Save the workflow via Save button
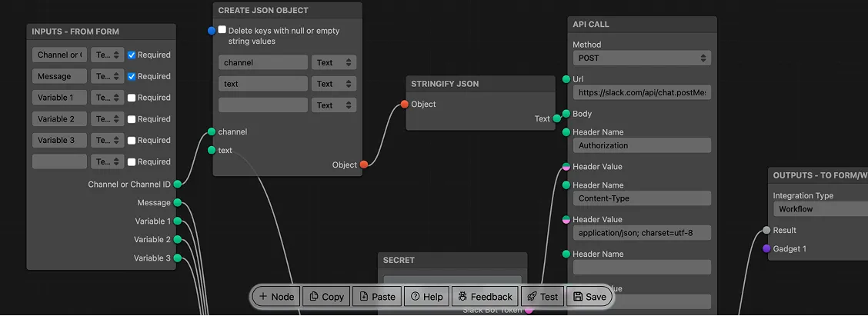Image resolution: width=868 pixels, height=316 pixels. pos(589,297)
